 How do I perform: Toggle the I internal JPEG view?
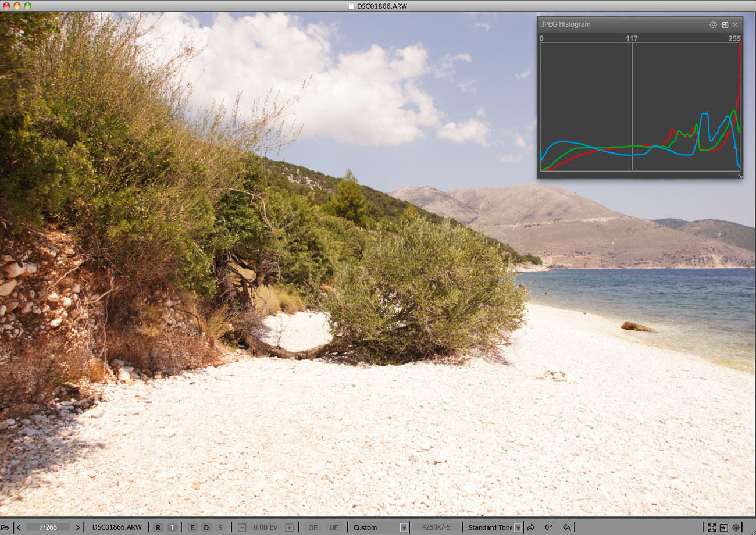click(172, 527)
